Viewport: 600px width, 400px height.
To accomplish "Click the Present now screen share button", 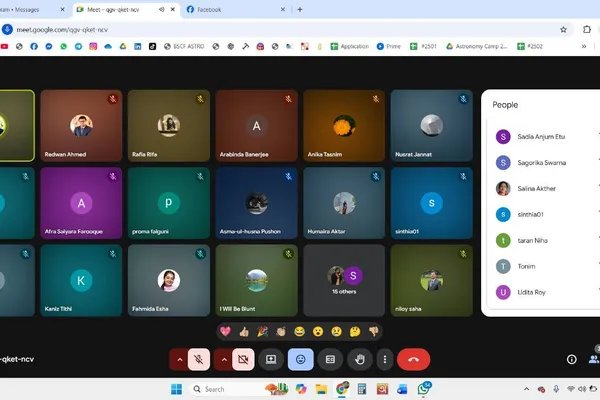I will (x=271, y=359).
